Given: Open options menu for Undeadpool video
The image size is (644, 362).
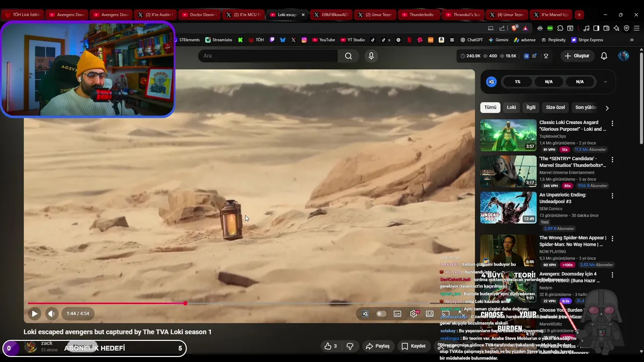Looking at the screenshot, I should click(612, 196).
